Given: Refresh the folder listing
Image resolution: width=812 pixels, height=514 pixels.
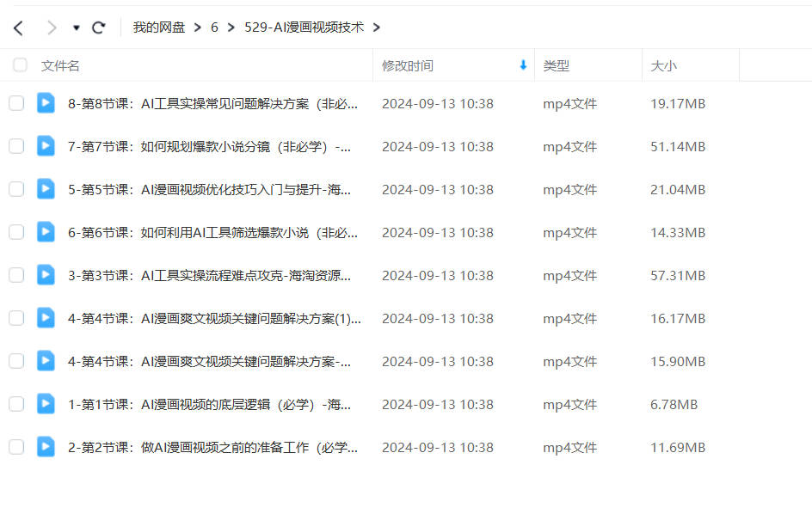Looking at the screenshot, I should point(98,28).
